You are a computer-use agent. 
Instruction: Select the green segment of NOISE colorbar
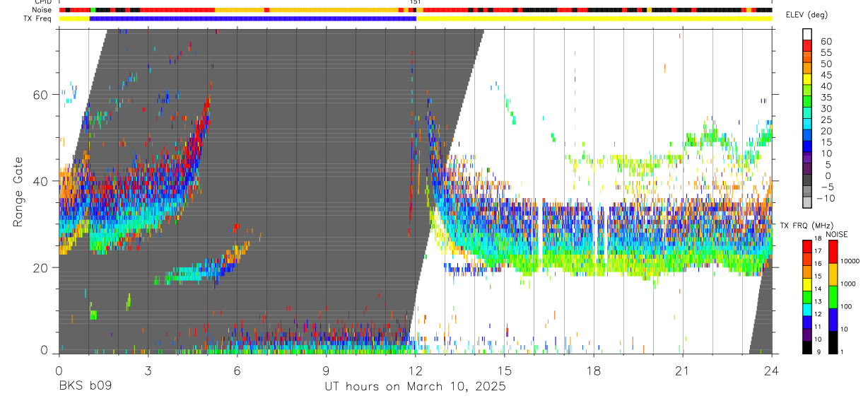832,297
